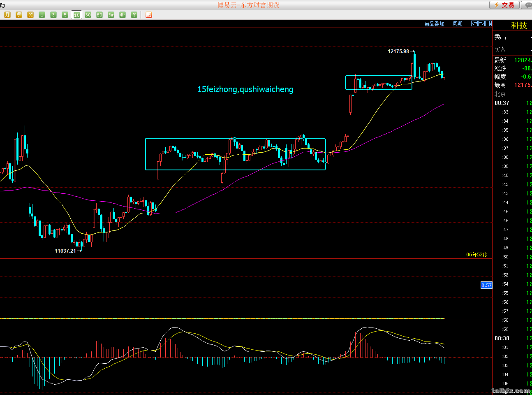Click the 博易云-东方财富期货 title text

click(248, 5)
